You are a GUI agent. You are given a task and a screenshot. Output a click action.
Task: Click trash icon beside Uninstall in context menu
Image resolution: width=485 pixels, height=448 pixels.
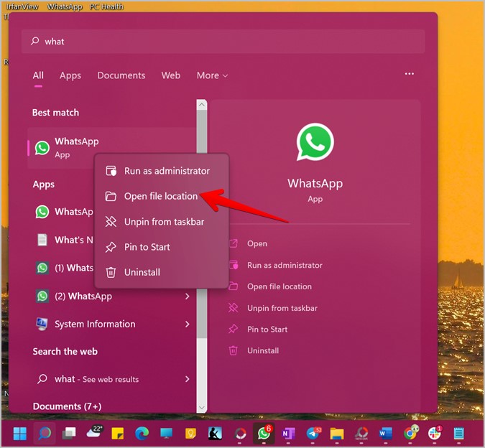click(111, 272)
